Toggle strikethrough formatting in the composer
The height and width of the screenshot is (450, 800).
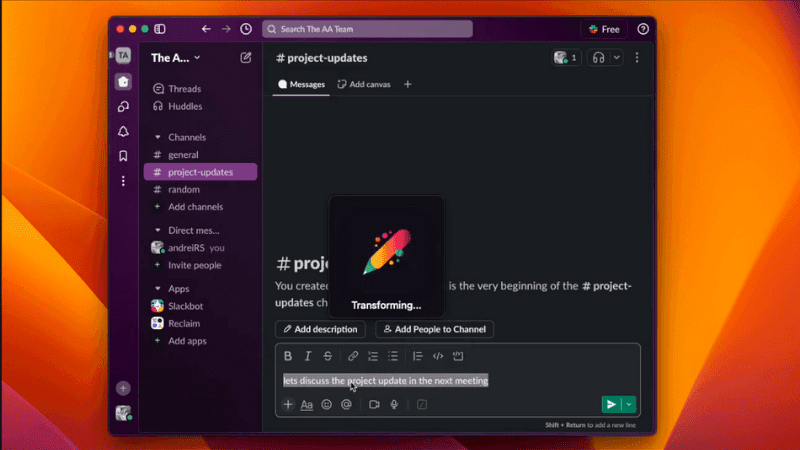point(327,356)
